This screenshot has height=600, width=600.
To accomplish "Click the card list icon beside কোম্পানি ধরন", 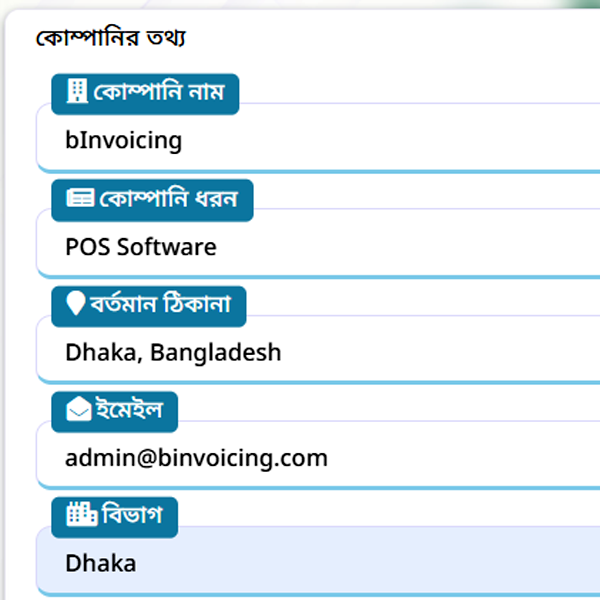I will coord(79,198).
